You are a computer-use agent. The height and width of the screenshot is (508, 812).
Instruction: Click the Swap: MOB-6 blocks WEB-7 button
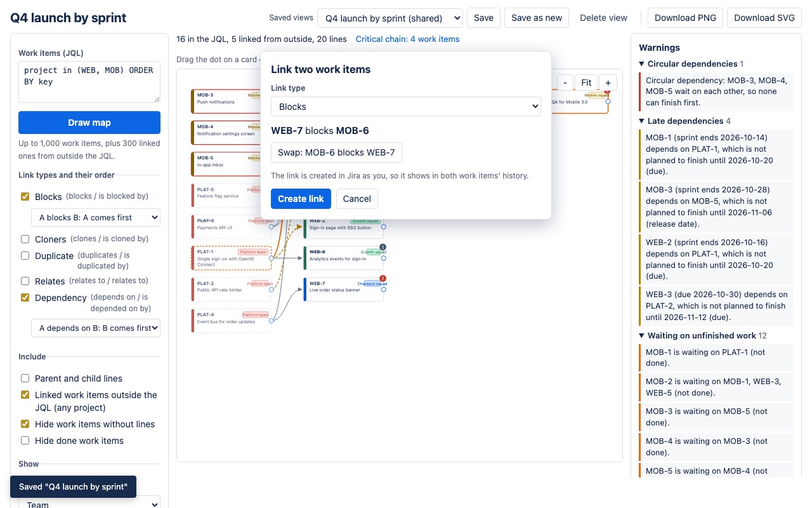pos(336,152)
